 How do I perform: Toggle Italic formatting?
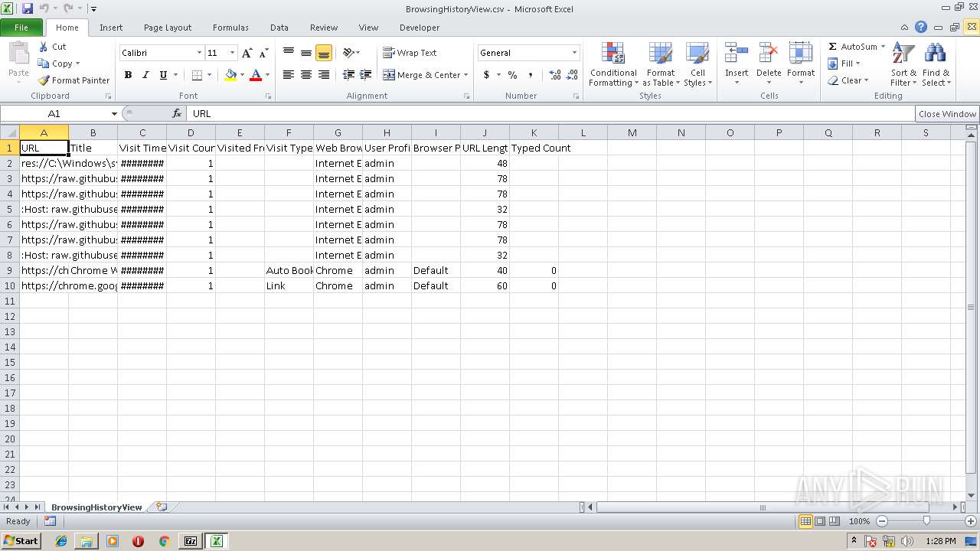[x=145, y=75]
